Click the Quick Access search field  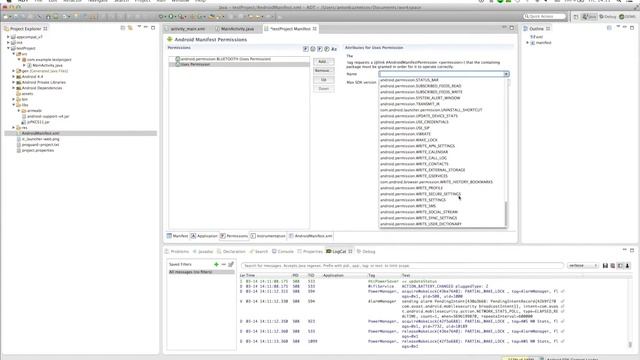pyautogui.click(x=545, y=16)
